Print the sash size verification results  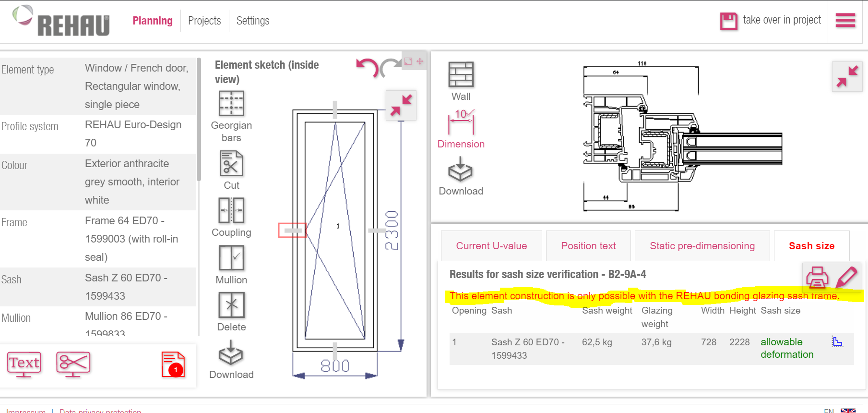coord(817,277)
